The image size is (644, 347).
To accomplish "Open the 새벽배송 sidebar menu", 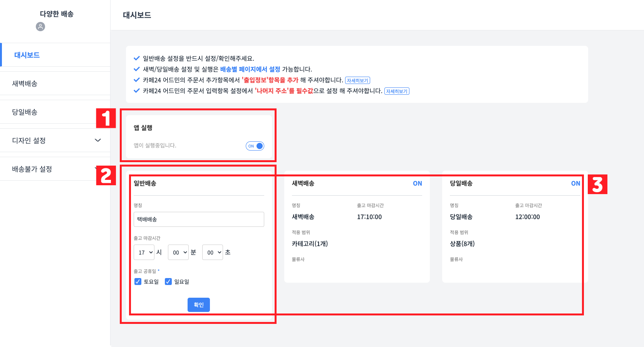I will pyautogui.click(x=55, y=84).
